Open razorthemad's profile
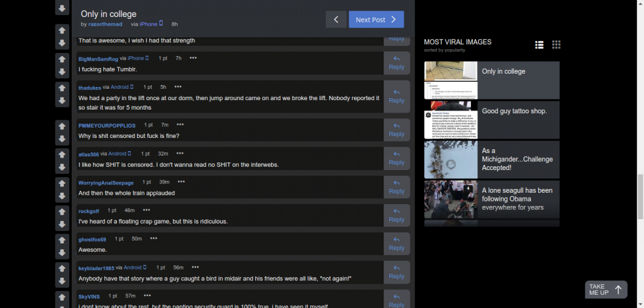The width and height of the screenshot is (644, 308). coord(105,25)
